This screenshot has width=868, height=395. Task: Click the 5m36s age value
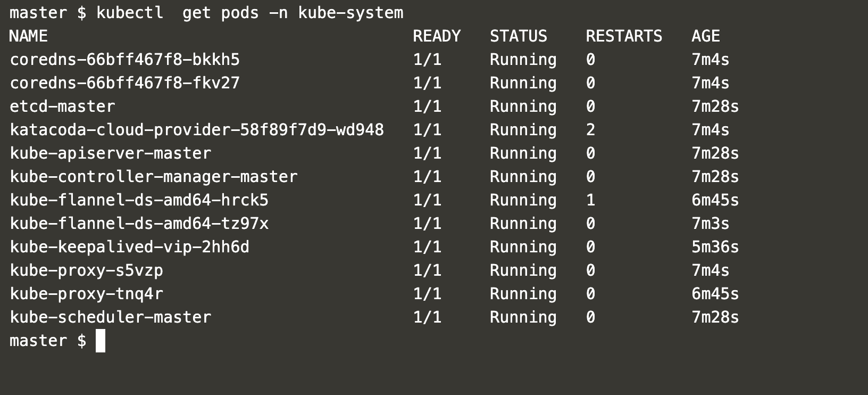[715, 247]
